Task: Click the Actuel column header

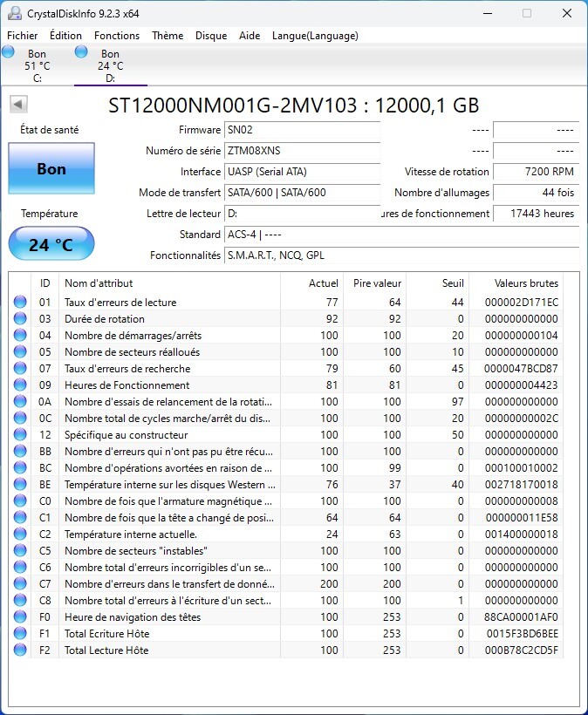Action: pos(312,283)
